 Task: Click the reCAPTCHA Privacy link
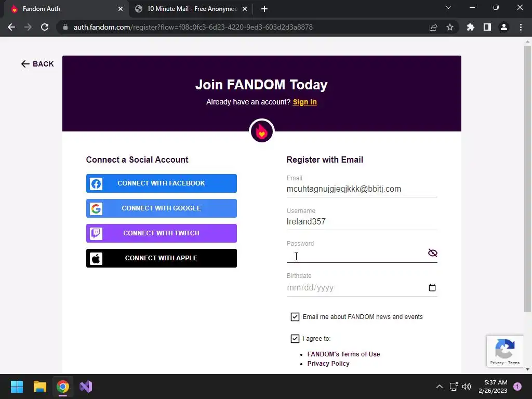[497, 363]
